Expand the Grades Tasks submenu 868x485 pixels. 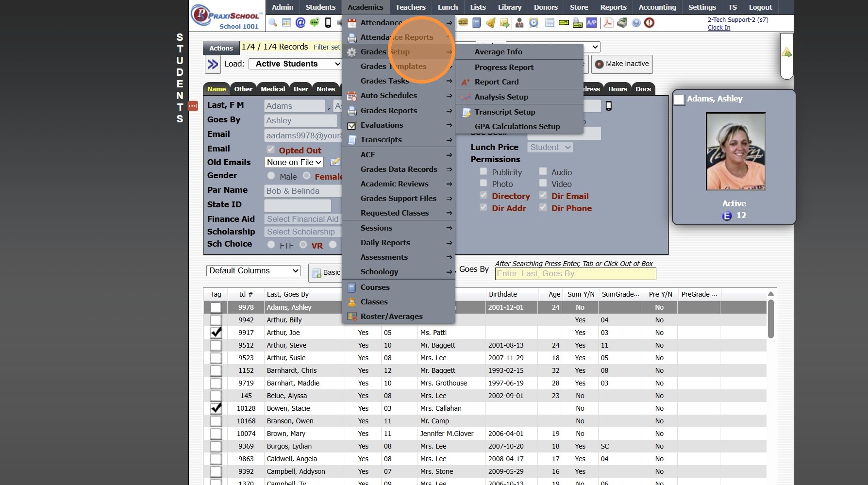tap(399, 81)
